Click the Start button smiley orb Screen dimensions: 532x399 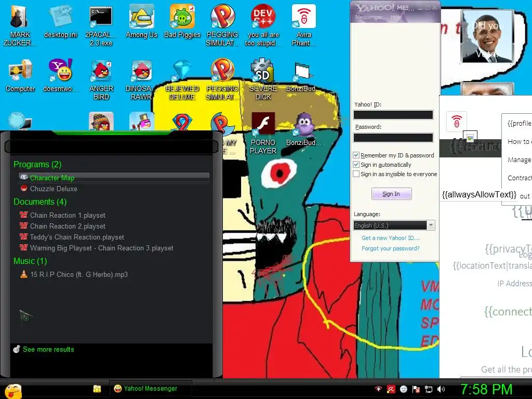pos(13,391)
